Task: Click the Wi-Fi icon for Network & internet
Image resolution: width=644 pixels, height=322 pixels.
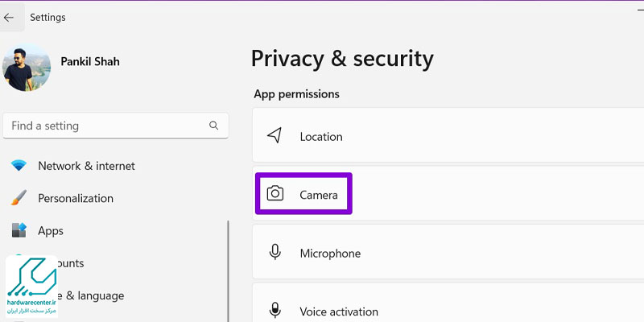Action: click(x=19, y=166)
